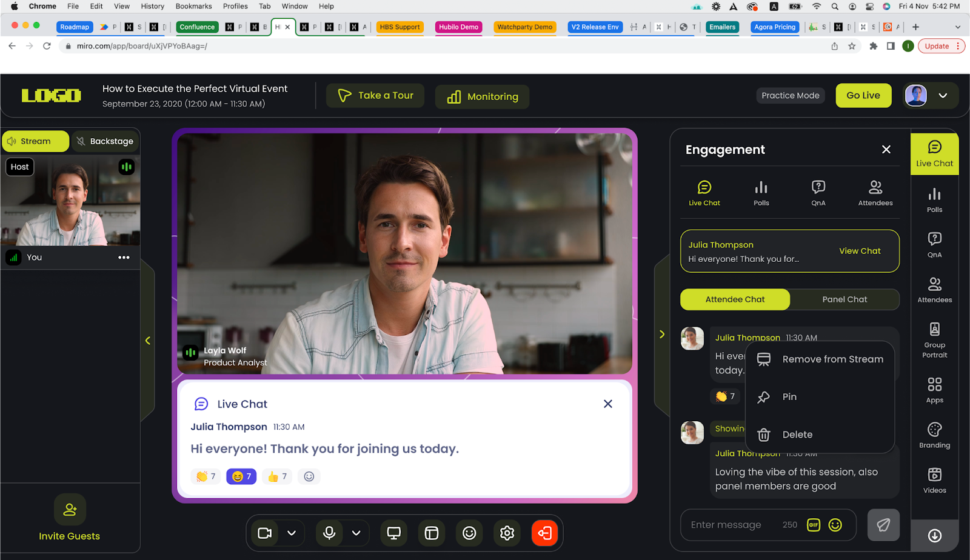Open Monitoring
The image size is (970, 560).
[482, 96]
